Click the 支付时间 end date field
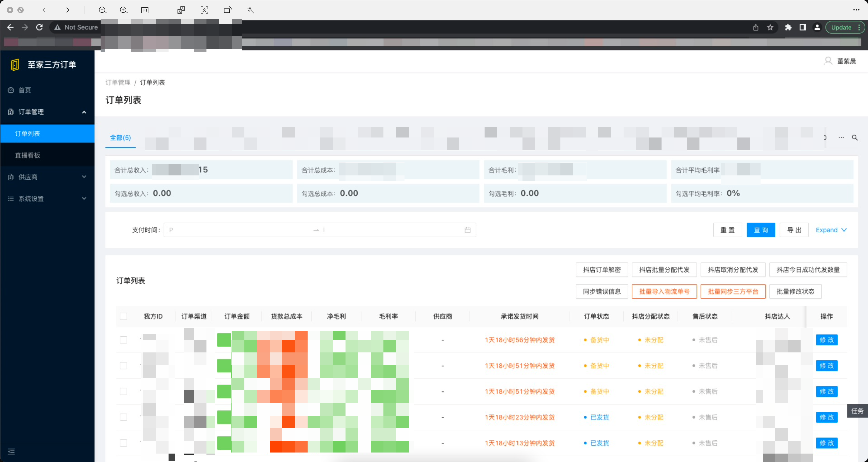 pos(391,230)
